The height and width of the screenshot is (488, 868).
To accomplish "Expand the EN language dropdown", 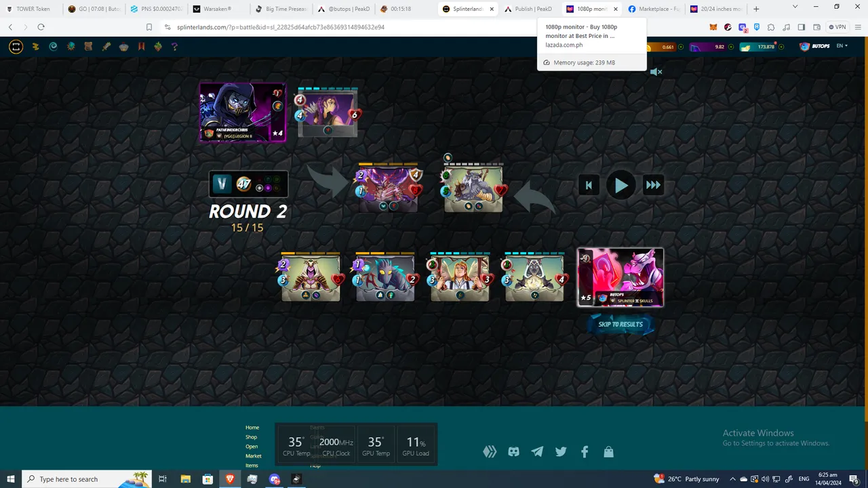I will [842, 46].
